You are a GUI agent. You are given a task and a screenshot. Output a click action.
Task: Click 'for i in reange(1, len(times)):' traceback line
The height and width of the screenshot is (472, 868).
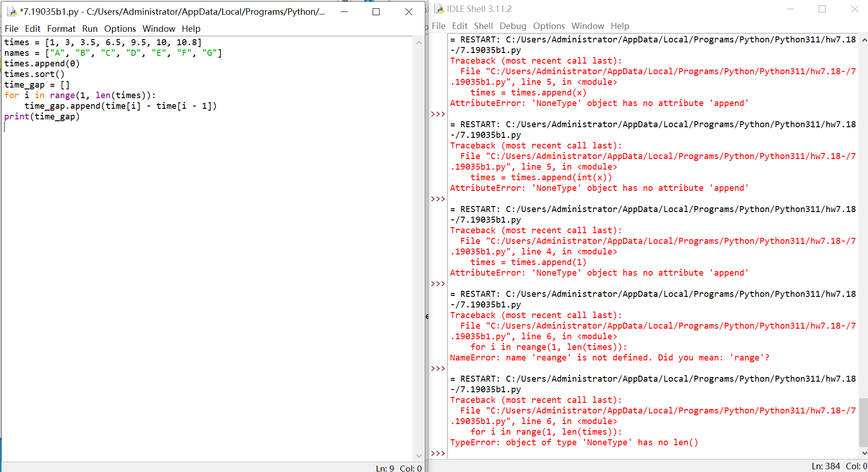[x=549, y=347]
